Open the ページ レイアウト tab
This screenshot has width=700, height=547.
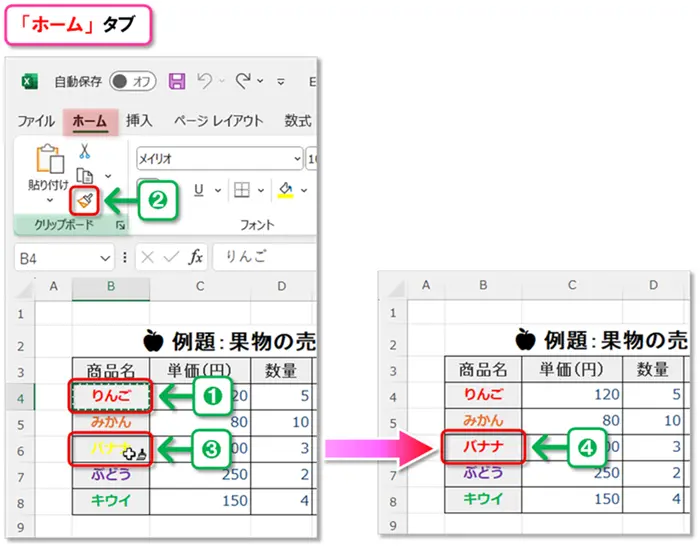[x=218, y=121]
